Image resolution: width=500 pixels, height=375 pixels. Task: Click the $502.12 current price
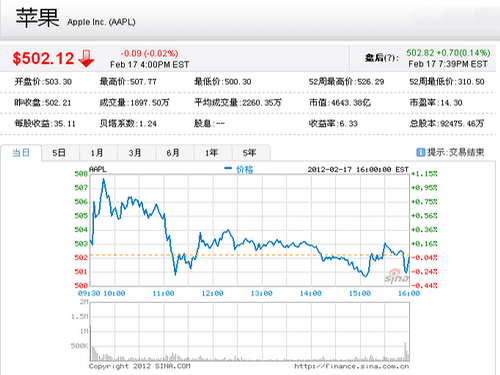pos(43,58)
